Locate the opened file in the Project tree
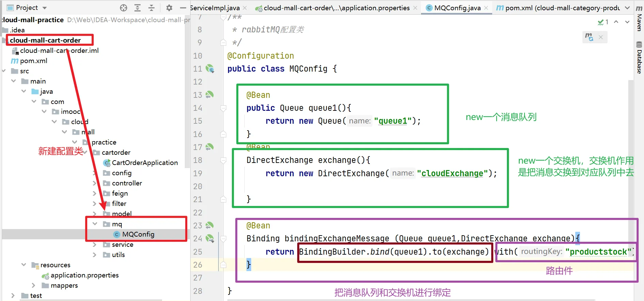 point(124,8)
